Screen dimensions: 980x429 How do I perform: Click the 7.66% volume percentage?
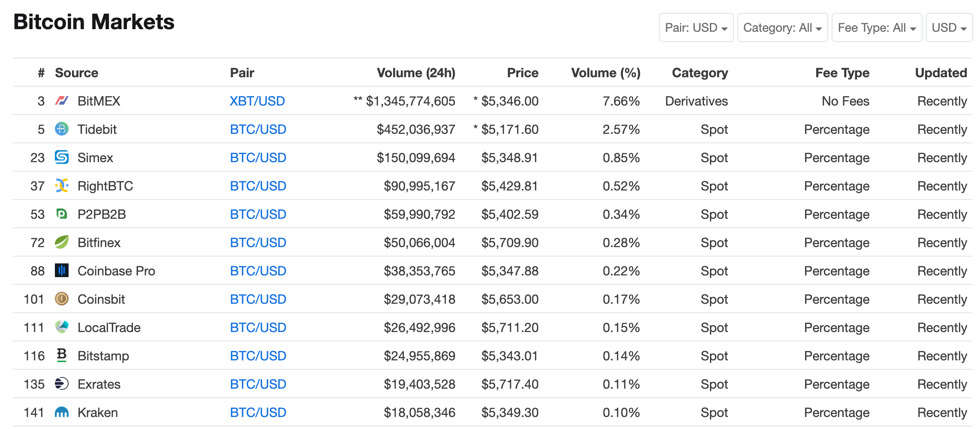pyautogui.click(x=621, y=101)
